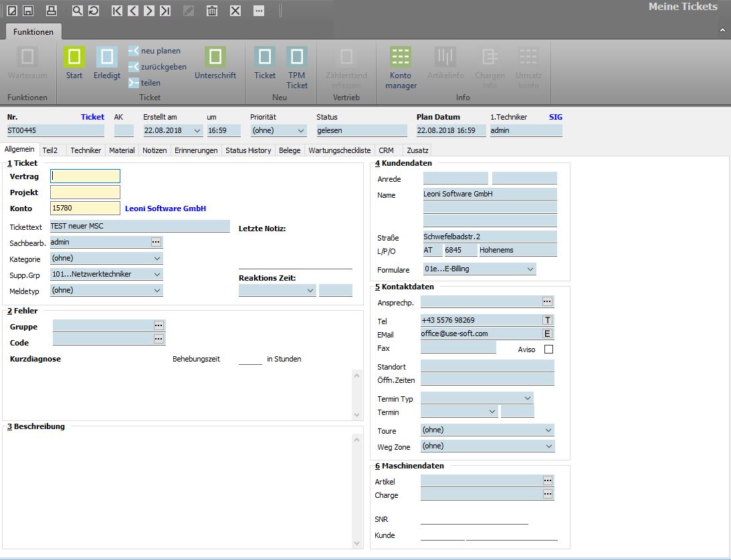Go to next record arrow
Image resolution: width=731 pixels, height=560 pixels.
click(x=149, y=10)
